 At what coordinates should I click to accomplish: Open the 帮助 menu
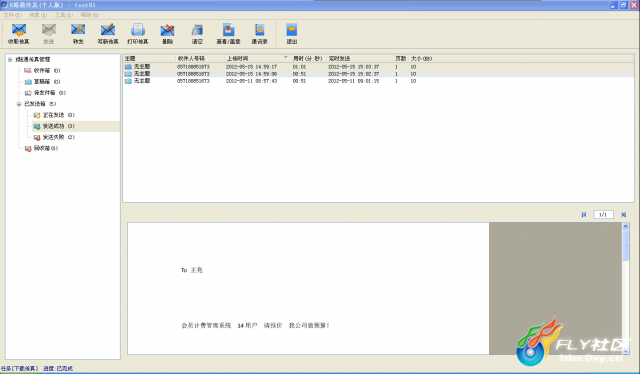click(x=89, y=15)
